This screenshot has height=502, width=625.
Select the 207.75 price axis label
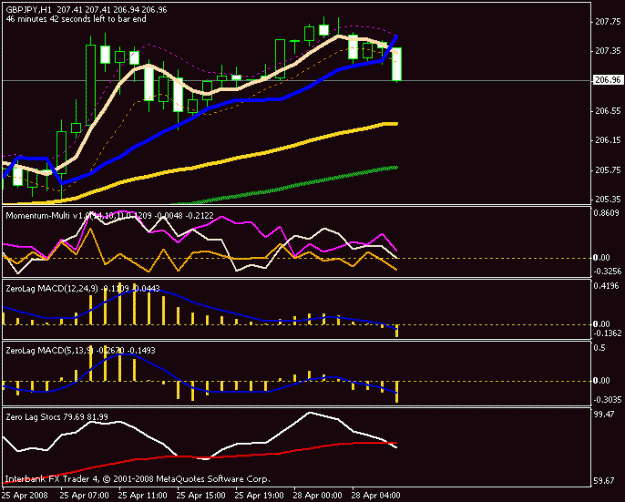(607, 22)
